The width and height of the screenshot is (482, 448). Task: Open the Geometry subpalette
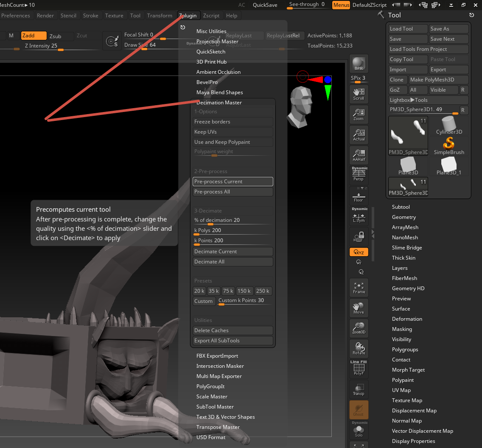[x=404, y=217]
